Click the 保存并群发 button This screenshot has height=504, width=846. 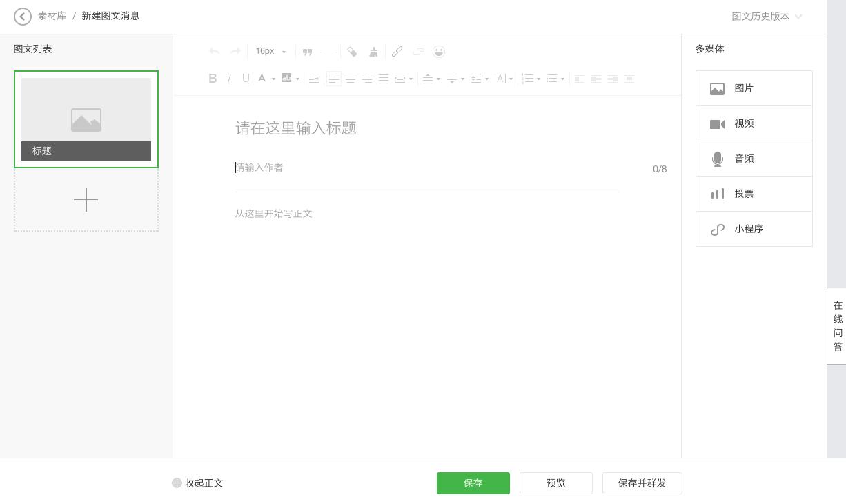click(x=642, y=483)
